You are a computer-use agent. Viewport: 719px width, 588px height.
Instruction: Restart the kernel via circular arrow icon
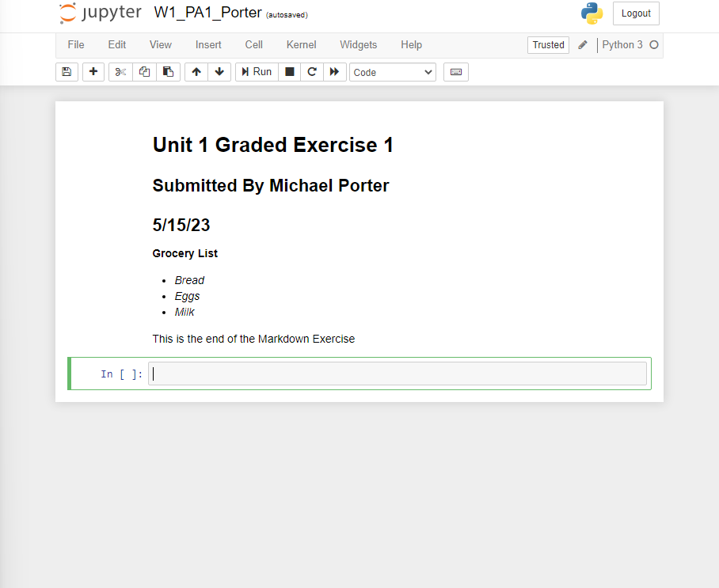click(x=312, y=71)
